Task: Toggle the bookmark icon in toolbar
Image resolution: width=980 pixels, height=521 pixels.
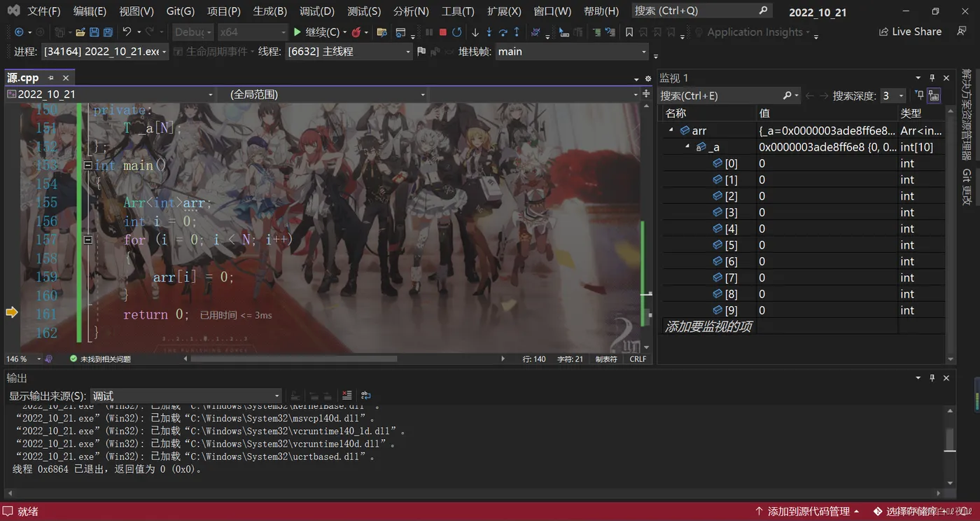Action: pos(629,32)
